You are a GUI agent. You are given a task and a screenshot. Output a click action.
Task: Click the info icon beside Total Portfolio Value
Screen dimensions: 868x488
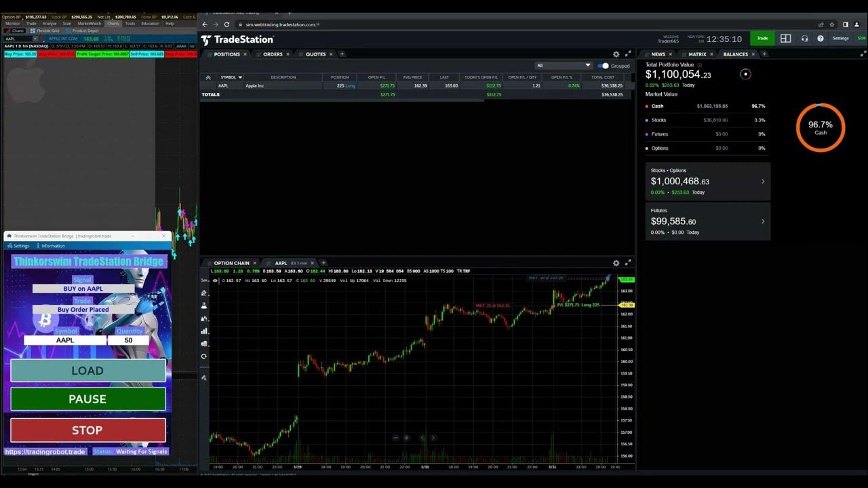tap(700, 65)
